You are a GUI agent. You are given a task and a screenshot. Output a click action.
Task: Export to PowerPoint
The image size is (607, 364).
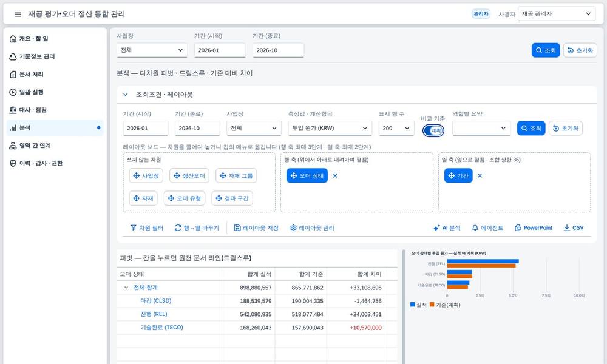pyautogui.click(x=534, y=228)
